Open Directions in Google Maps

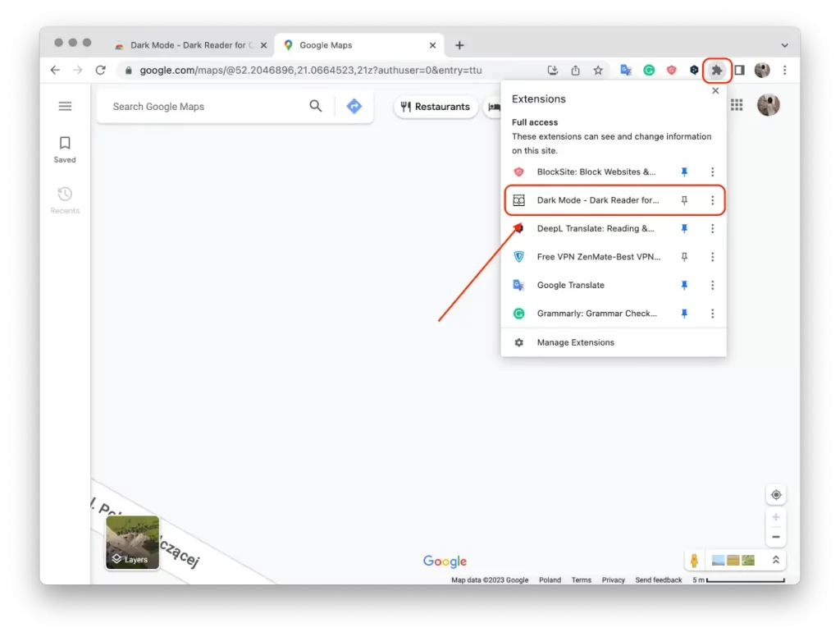point(354,106)
